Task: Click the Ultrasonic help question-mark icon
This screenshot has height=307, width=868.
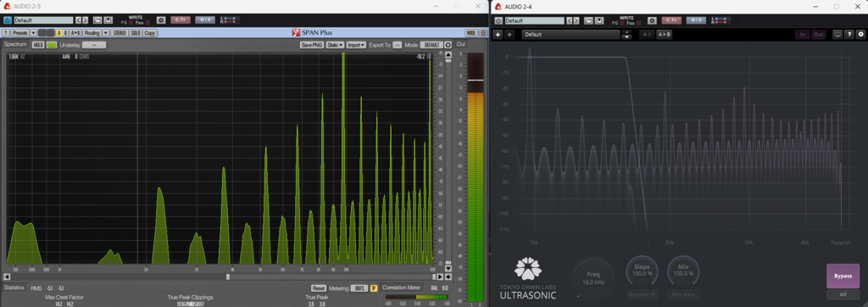Action: point(849,35)
